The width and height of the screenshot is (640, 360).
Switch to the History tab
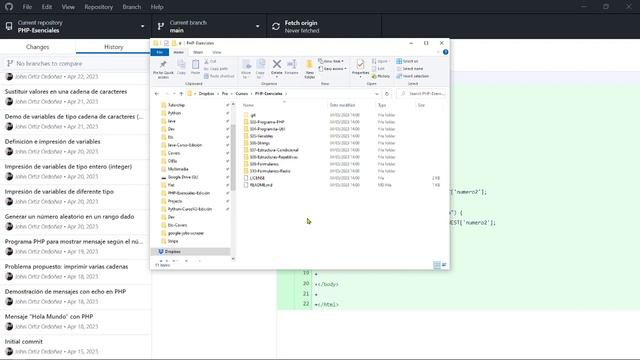click(113, 47)
